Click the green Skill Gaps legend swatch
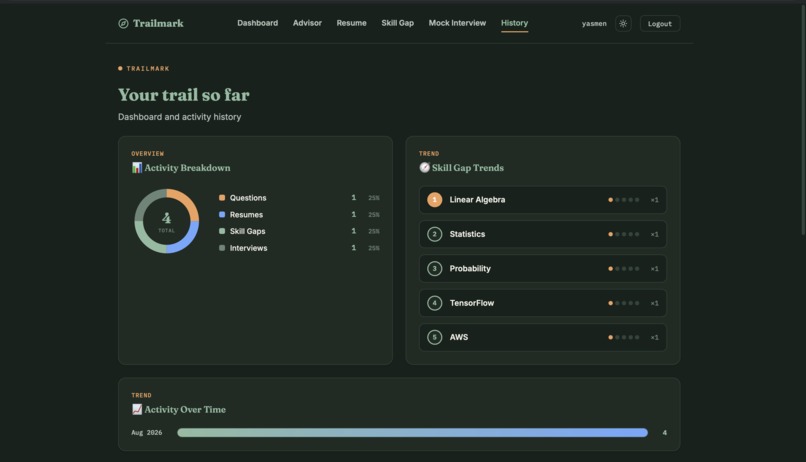 [x=222, y=231]
